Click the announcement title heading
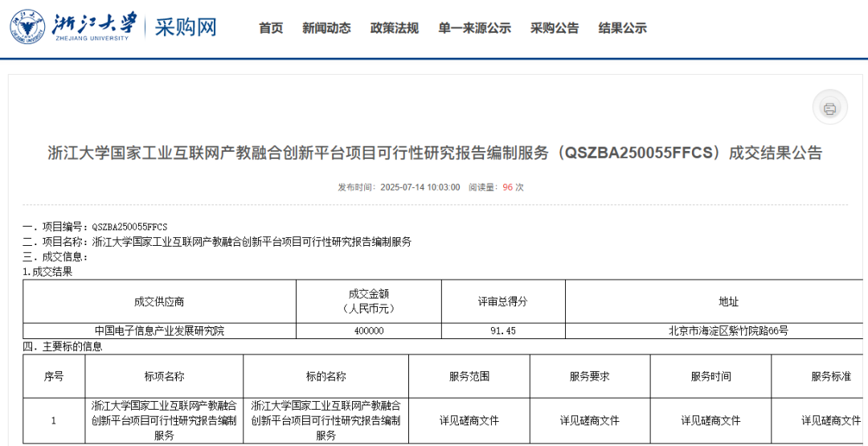868x446 pixels. click(x=435, y=153)
